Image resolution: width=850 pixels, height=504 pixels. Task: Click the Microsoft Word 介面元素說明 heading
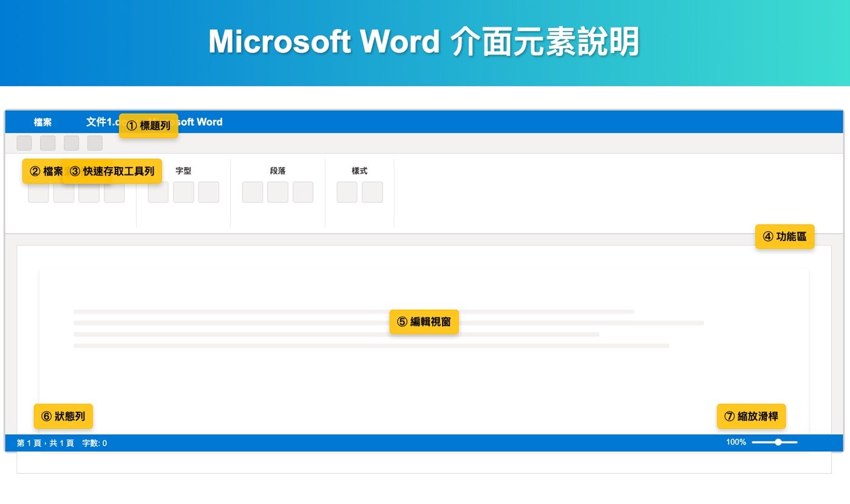pos(424,43)
